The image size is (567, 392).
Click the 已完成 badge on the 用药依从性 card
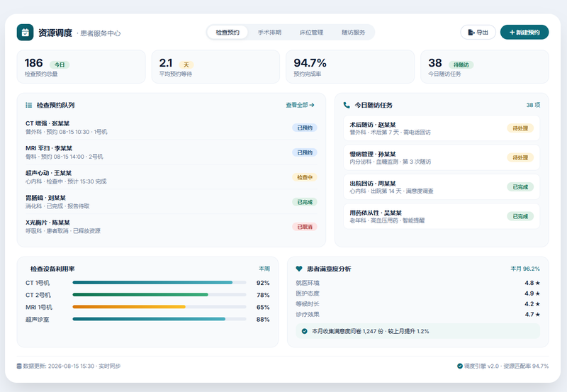click(x=520, y=216)
